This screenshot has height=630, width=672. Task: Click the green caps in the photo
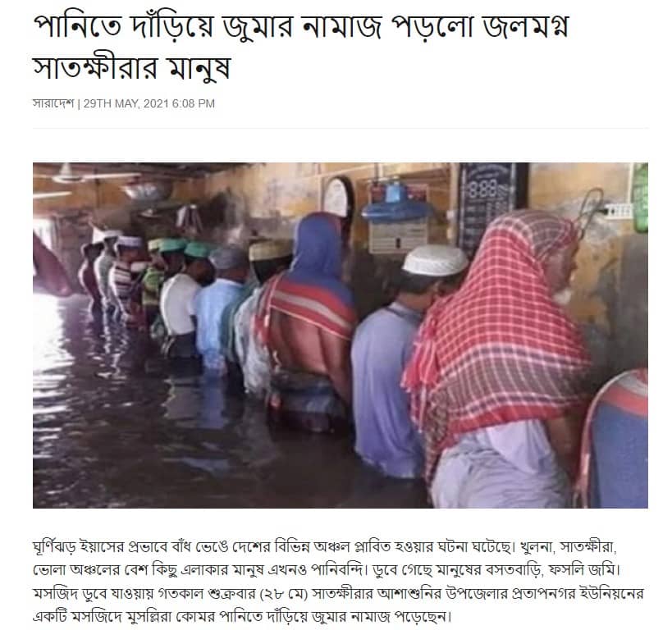coord(185,248)
